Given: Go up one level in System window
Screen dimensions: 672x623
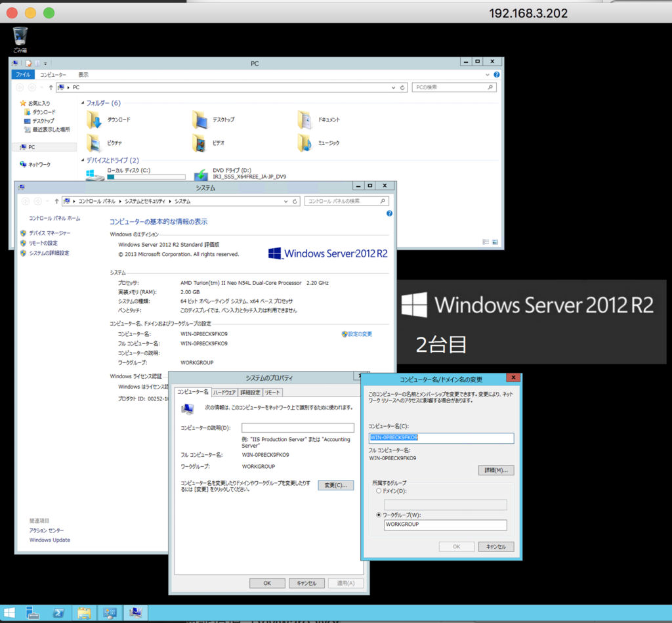Looking at the screenshot, I should click(56, 202).
